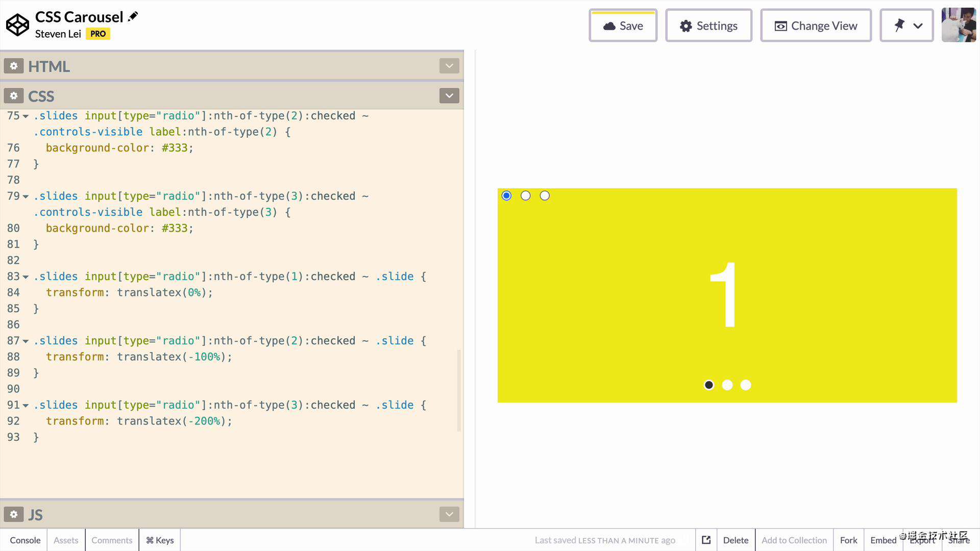Click Change View button
The width and height of the screenshot is (980, 551).
tap(816, 26)
